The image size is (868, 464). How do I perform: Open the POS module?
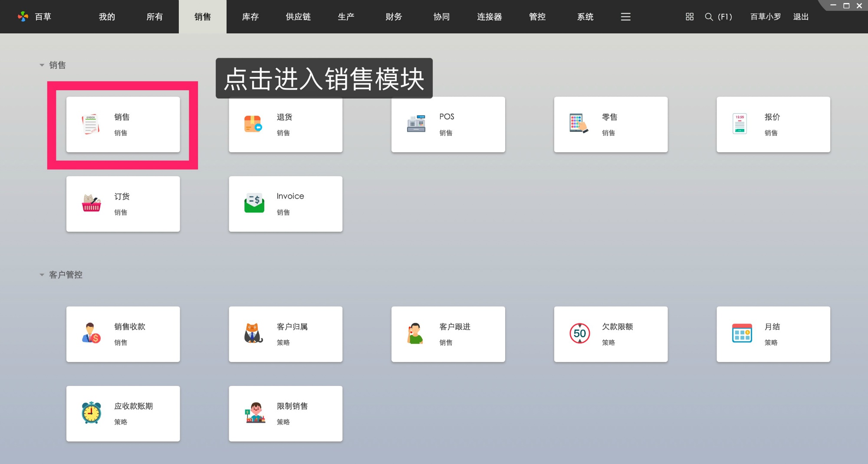(448, 124)
